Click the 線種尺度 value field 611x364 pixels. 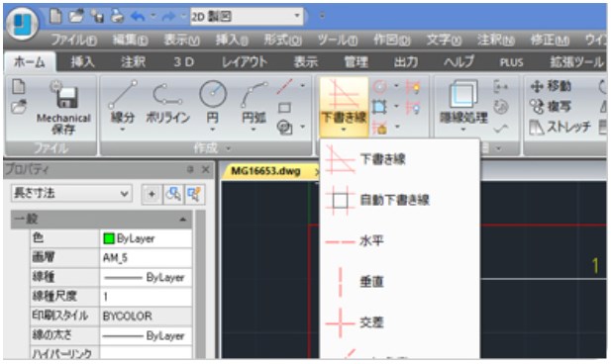pos(146,297)
